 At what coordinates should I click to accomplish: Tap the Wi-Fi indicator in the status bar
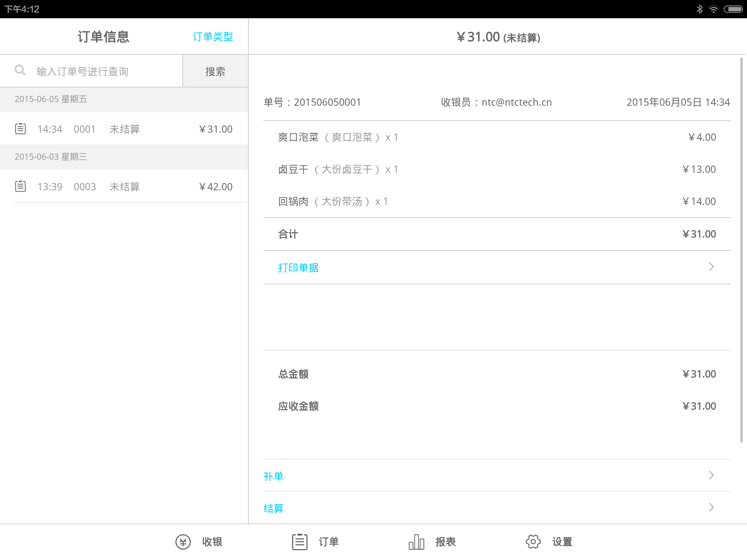713,9
